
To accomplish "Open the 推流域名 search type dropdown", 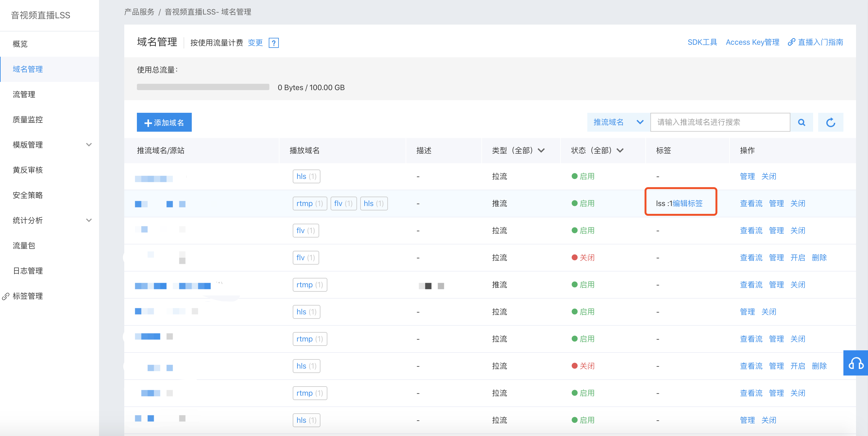I will point(618,122).
